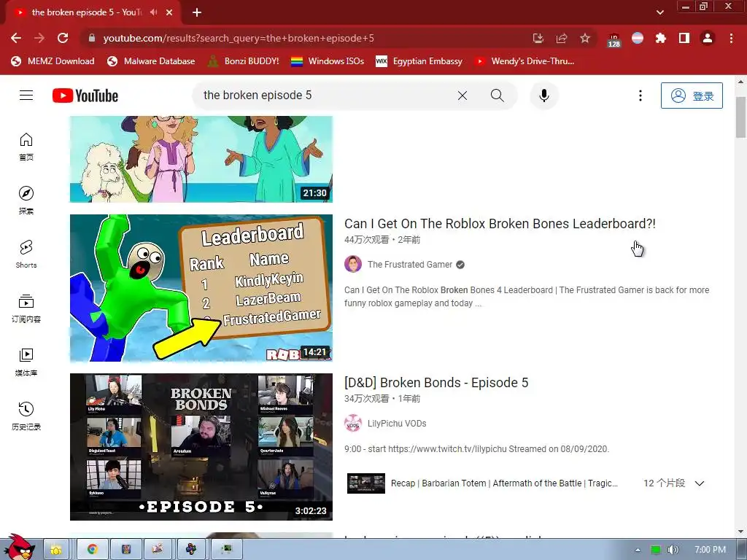Screen dimensions: 747x560
Task: Click the sign-in button
Action: [692, 96]
